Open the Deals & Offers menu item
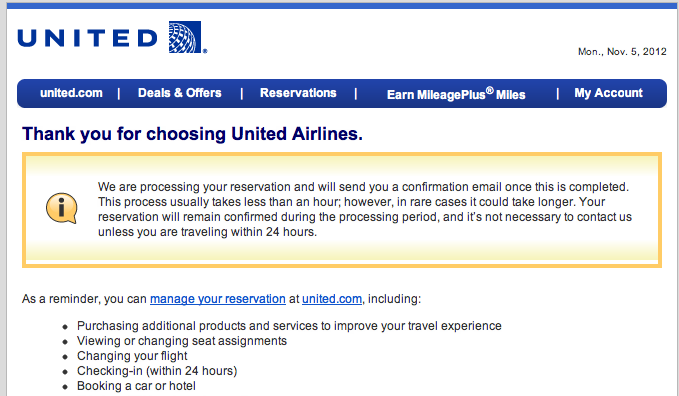The image size is (679, 396). pos(180,93)
